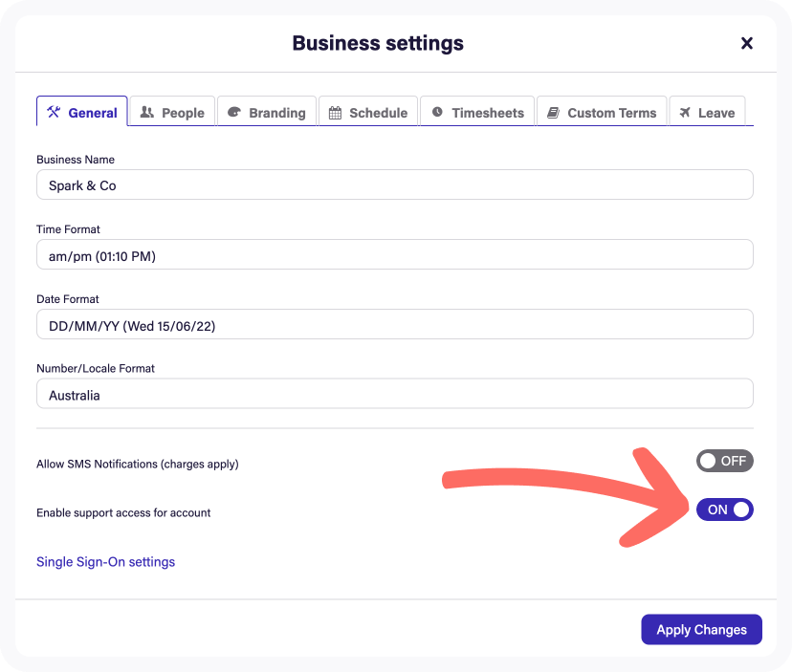792x672 pixels.
Task: Click the 'Date Format' field label
Action: [x=68, y=299]
